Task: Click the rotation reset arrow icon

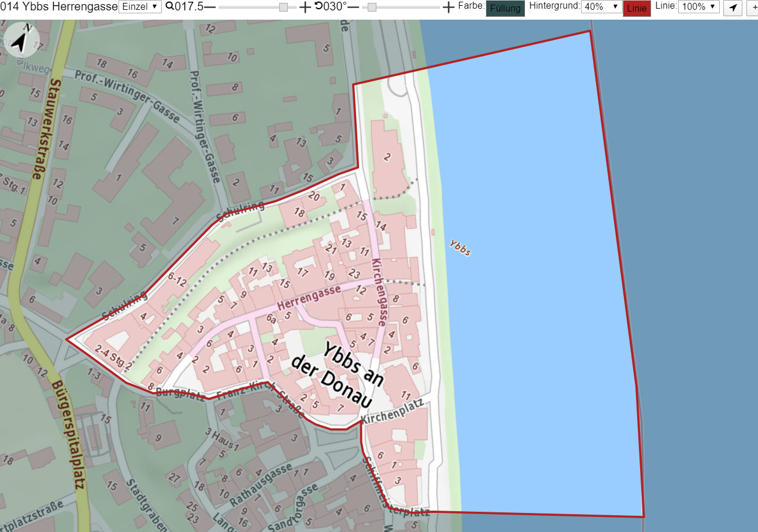Action: (x=319, y=6)
